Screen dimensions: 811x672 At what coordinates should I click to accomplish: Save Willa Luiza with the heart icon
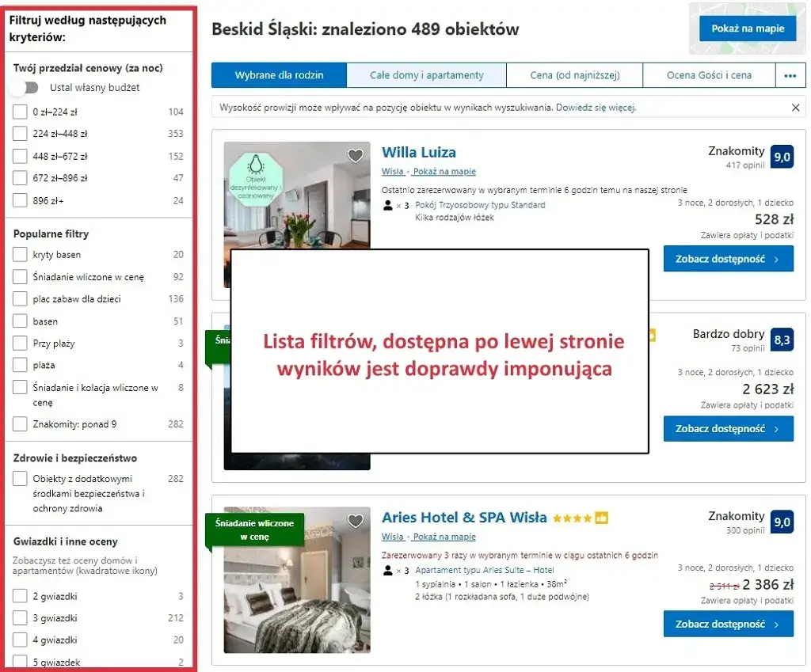tap(355, 156)
